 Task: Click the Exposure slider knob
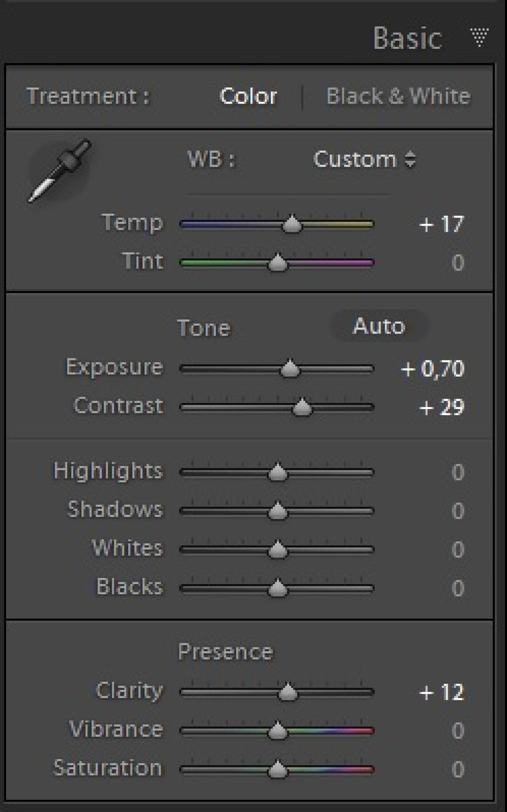pos(289,368)
